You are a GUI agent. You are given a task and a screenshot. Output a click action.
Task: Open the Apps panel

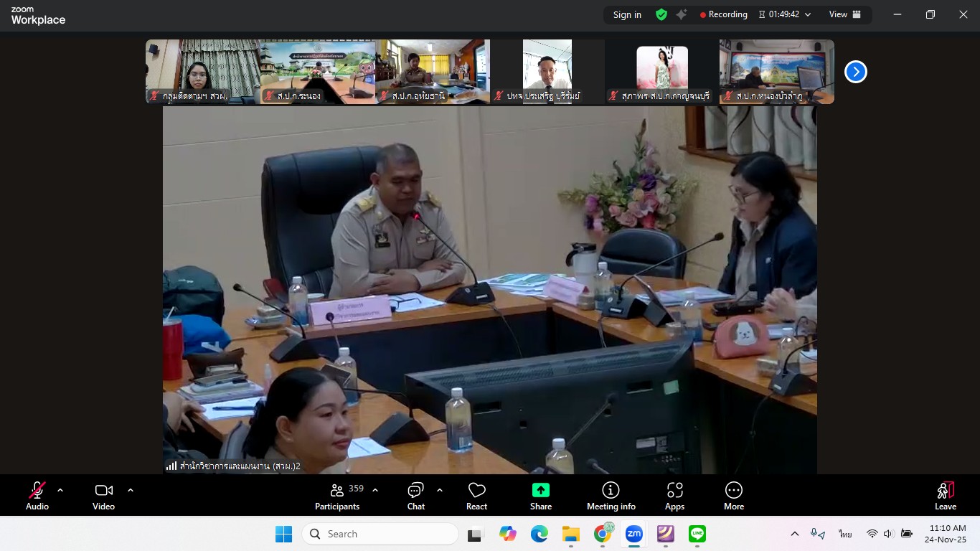point(674,495)
